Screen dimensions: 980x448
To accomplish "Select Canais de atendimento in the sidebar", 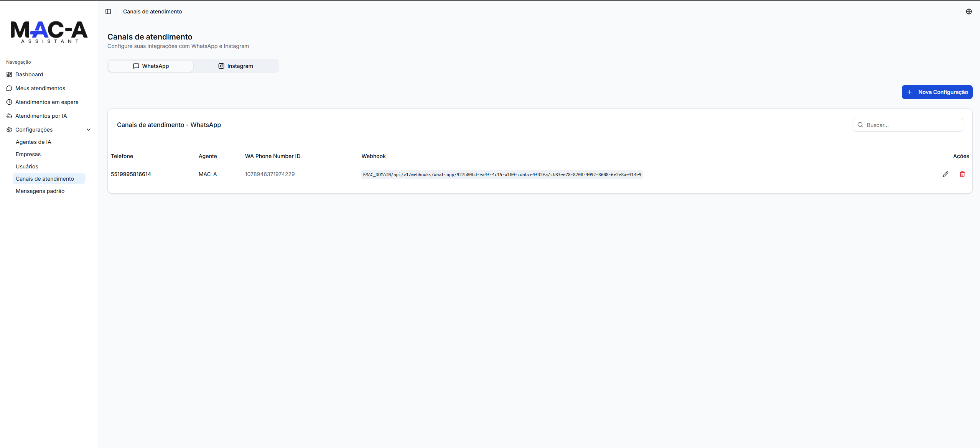I will 49,179.
